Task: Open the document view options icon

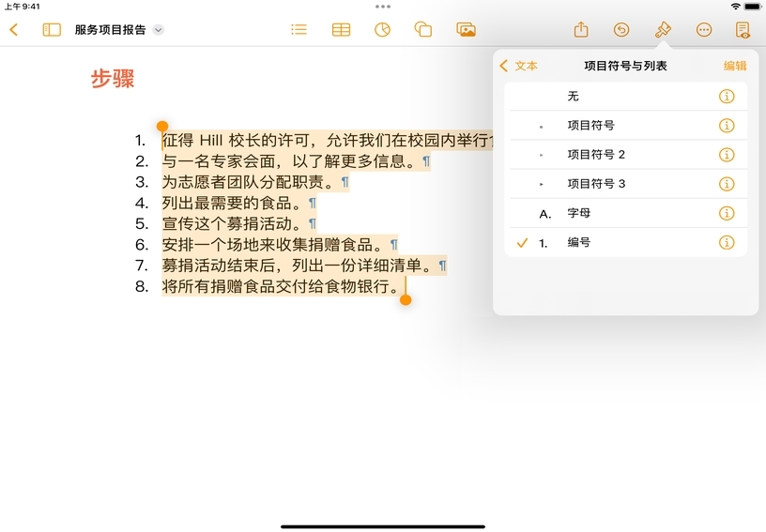Action: pyautogui.click(x=743, y=29)
